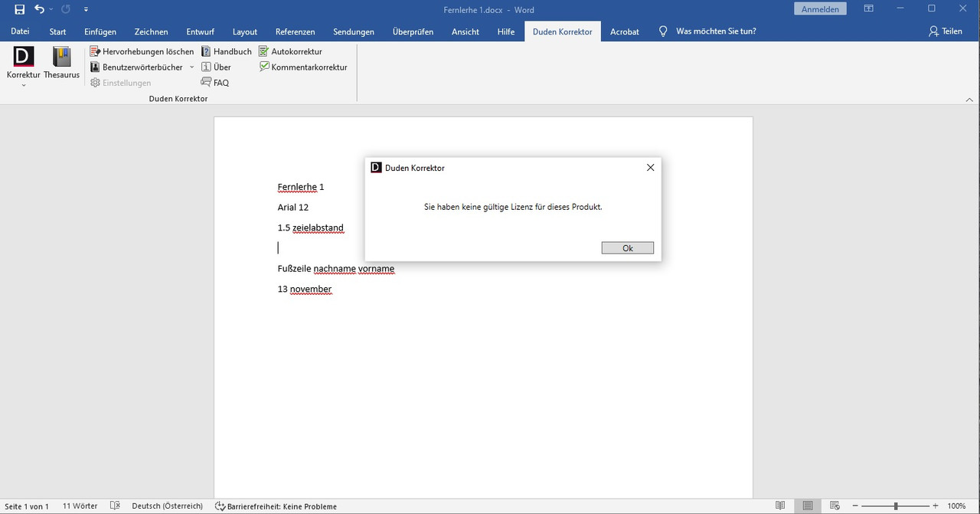Open the Zeichnen tab
Viewport: 980px width, 514px height.
[151, 31]
